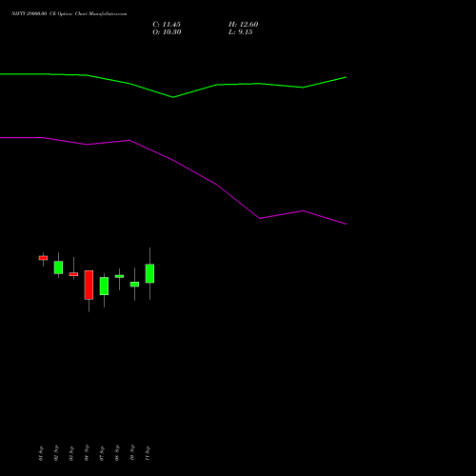Select the green candlestick above '02 Sep'
Viewport: 476px width, 476px height.
point(58,268)
